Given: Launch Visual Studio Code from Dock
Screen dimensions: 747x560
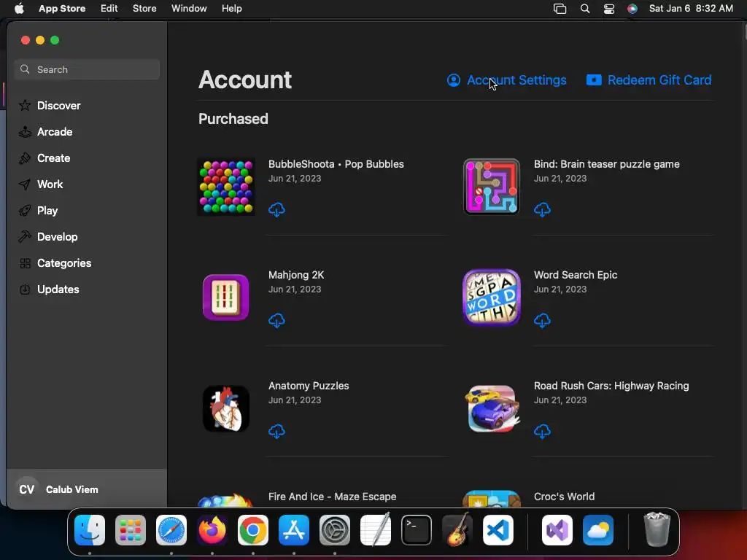Looking at the screenshot, I should click(x=498, y=530).
